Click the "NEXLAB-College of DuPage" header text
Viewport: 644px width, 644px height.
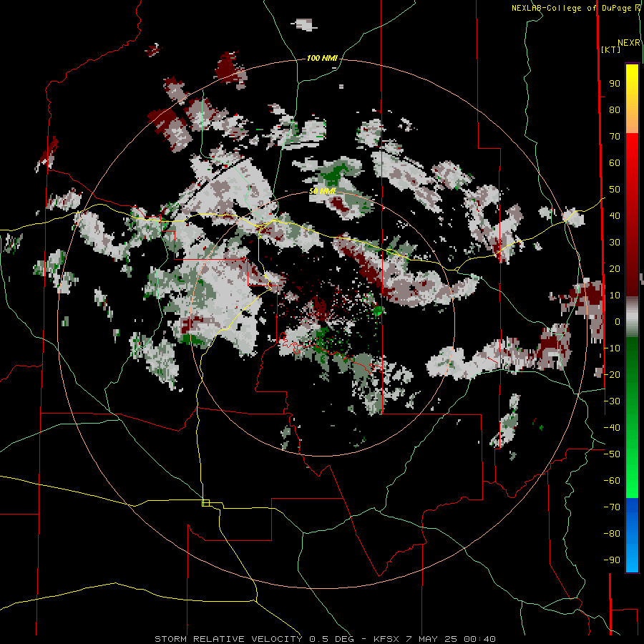point(571,8)
